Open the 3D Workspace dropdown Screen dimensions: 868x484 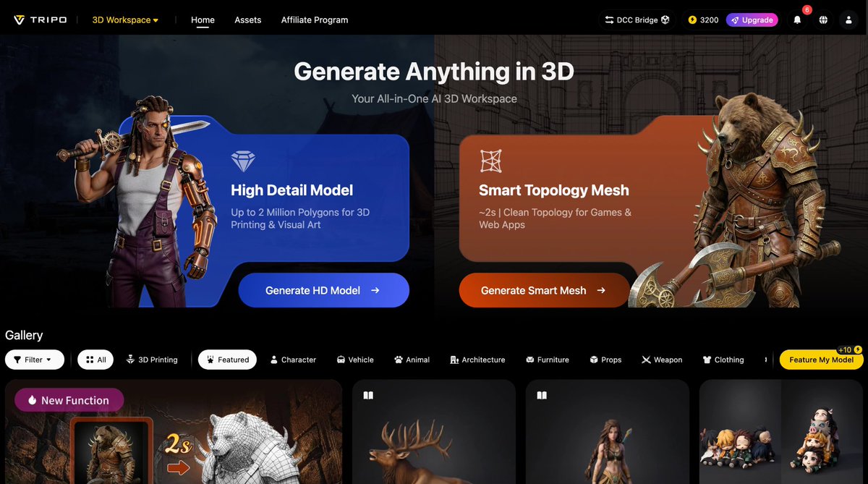(125, 20)
